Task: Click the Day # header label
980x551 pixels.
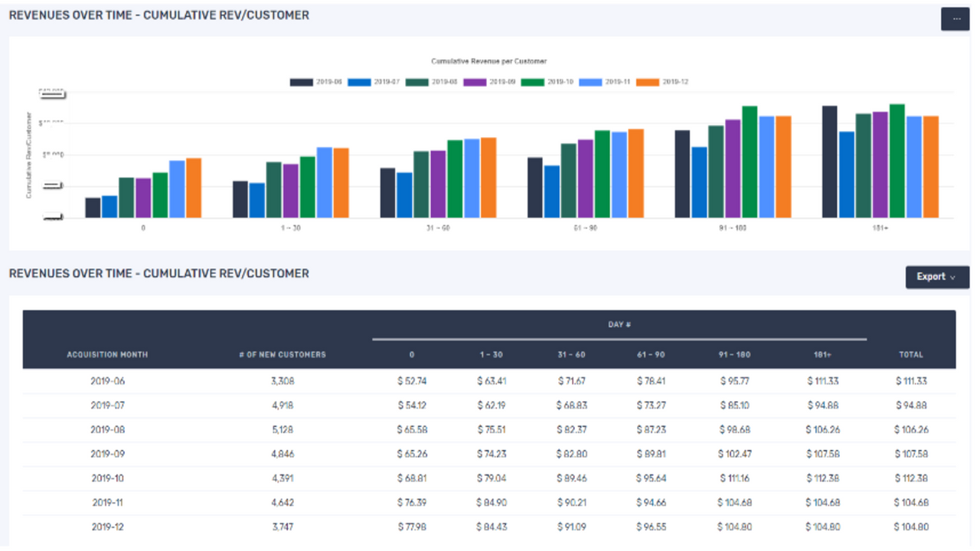Action: 619,325
